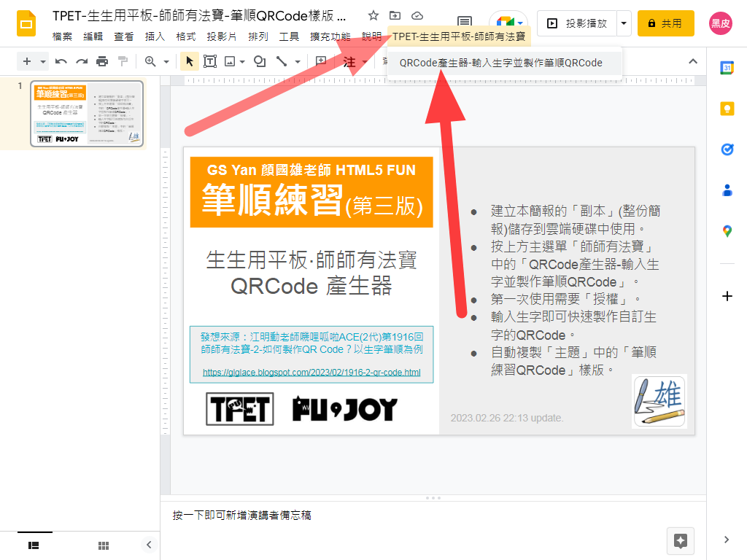
Task: Collapse the menus with the up chevron
Action: click(693, 61)
